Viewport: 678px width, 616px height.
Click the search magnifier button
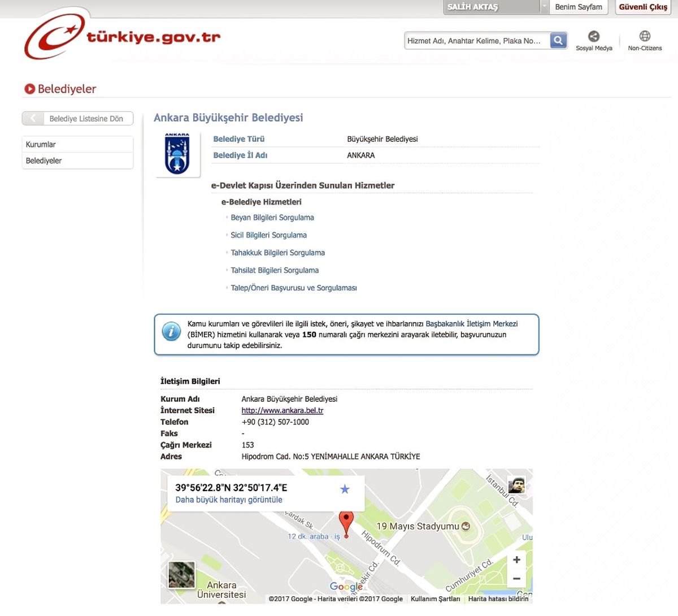tap(558, 41)
